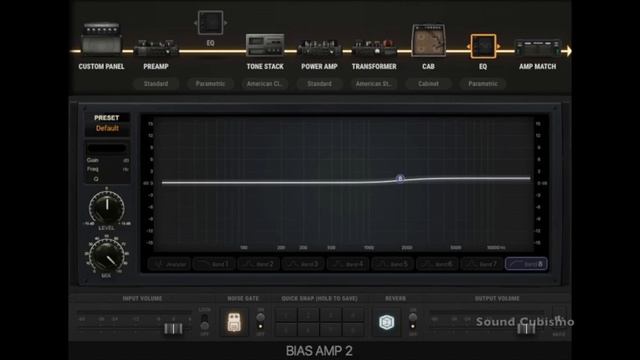Select the Preamp module icon
This screenshot has height=360, width=640.
[156, 48]
